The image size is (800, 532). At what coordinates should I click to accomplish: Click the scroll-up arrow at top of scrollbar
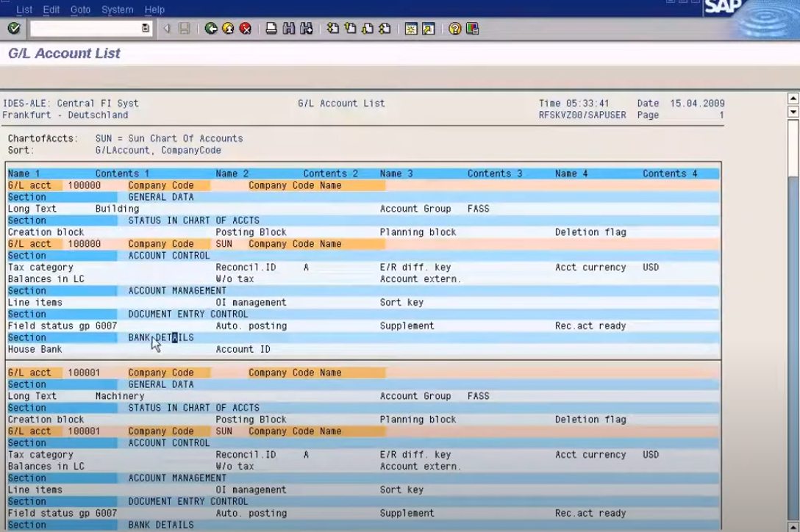[793, 98]
